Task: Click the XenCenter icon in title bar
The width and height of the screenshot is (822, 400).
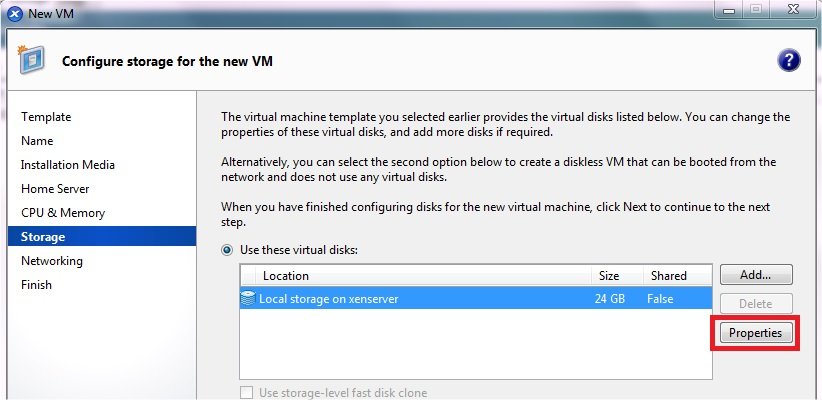Action: click(13, 13)
